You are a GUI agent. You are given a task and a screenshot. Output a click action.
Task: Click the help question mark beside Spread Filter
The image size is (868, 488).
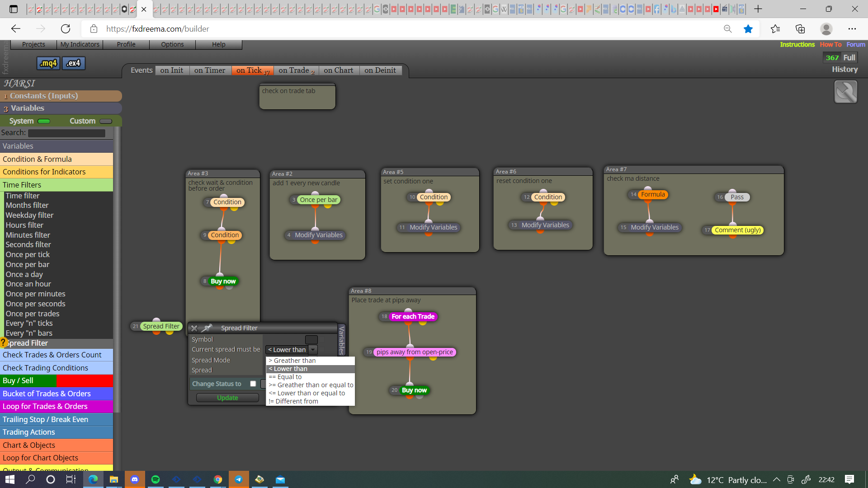pyautogui.click(x=3, y=343)
